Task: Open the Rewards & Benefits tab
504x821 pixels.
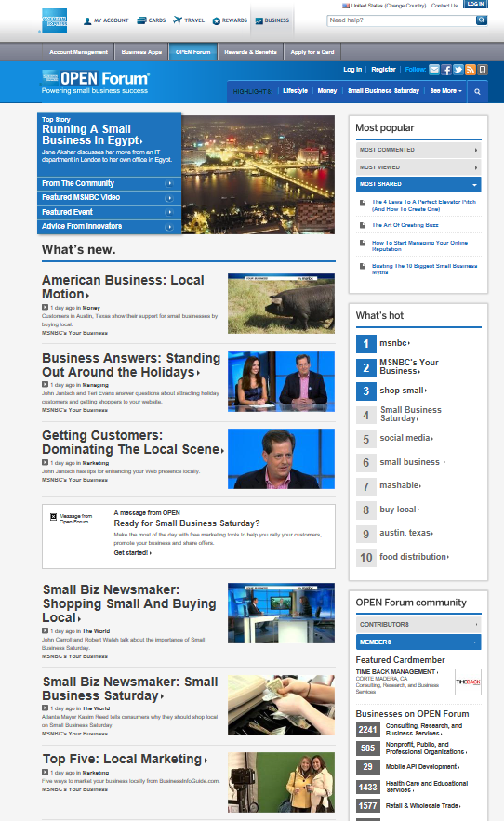Action: [250, 52]
